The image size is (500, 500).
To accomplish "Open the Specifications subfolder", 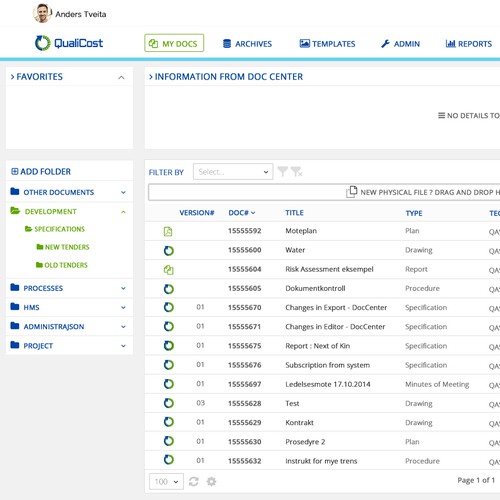I will [x=55, y=229].
